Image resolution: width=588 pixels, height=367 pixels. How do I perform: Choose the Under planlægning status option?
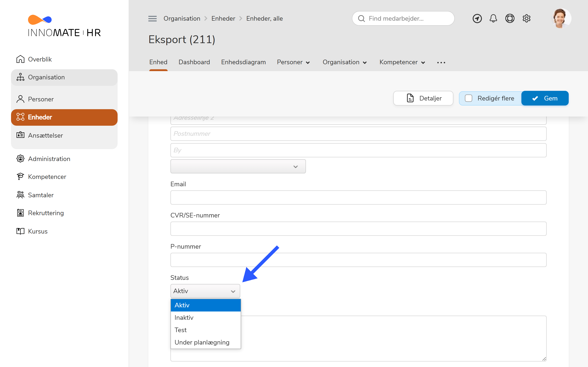tap(202, 342)
